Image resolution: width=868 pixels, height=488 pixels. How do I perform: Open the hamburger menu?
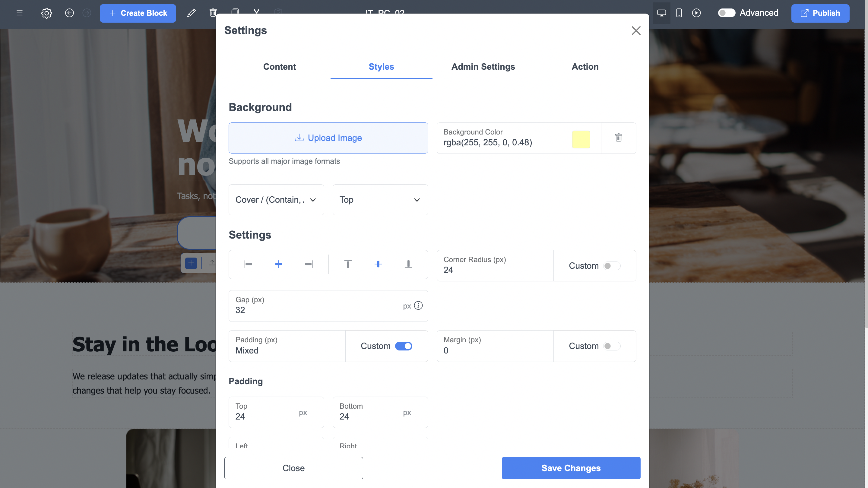[x=20, y=13]
